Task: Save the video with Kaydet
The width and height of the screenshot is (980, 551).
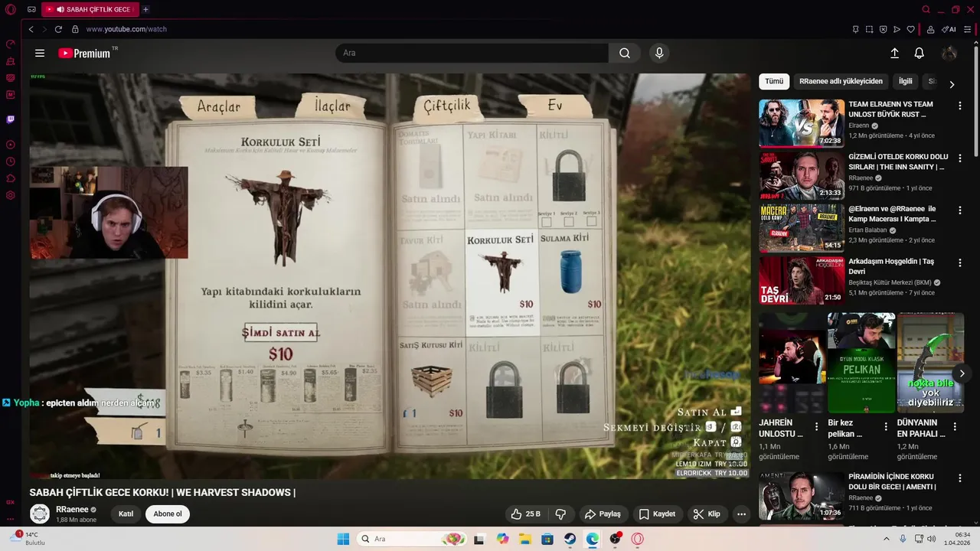Action: click(657, 514)
